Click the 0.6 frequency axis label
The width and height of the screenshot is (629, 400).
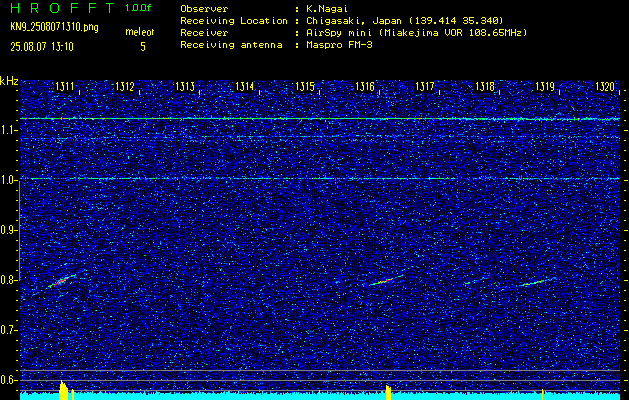pyautogui.click(x=8, y=380)
